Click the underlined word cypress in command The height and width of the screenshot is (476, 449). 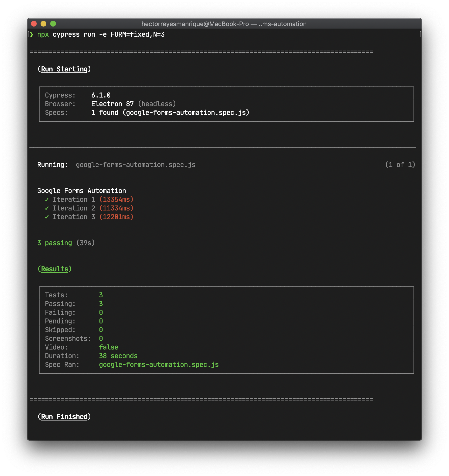click(x=66, y=35)
